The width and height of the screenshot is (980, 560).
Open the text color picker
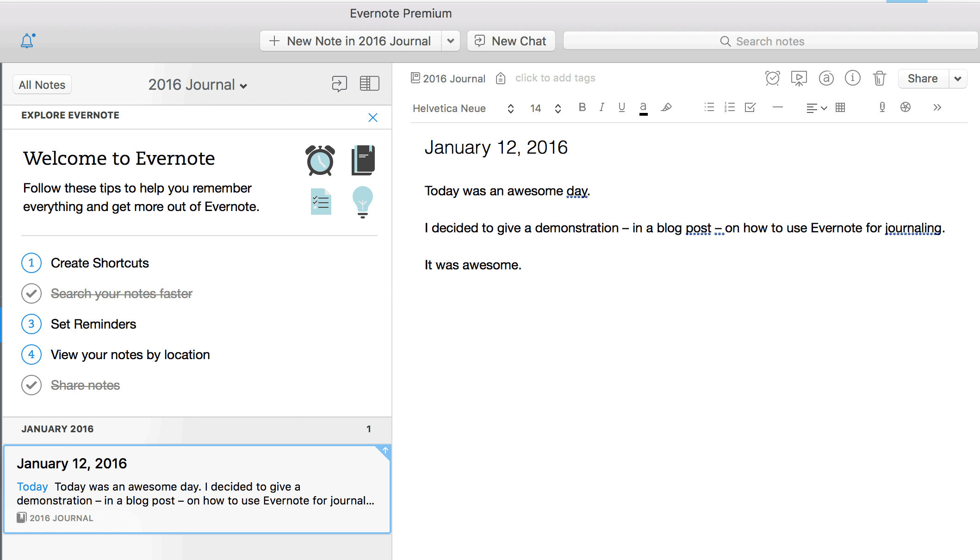(643, 108)
